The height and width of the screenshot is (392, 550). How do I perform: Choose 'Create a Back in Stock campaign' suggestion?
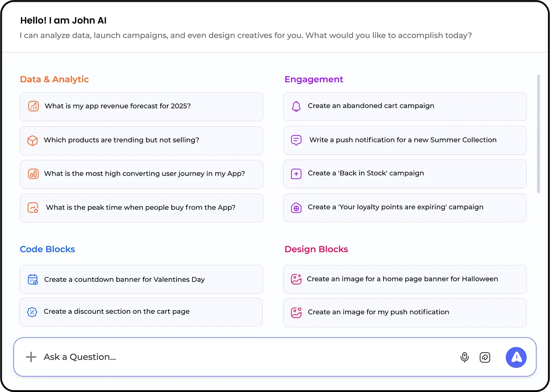pyautogui.click(x=366, y=173)
